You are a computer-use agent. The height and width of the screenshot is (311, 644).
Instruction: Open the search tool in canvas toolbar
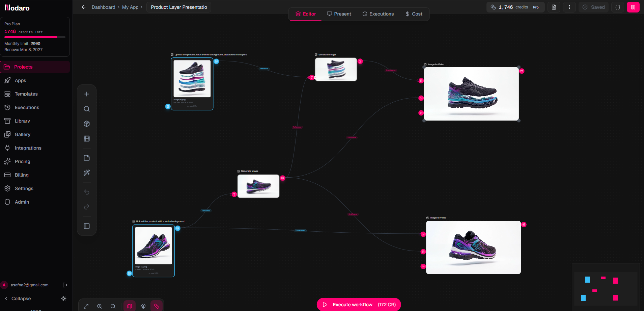coord(87,109)
